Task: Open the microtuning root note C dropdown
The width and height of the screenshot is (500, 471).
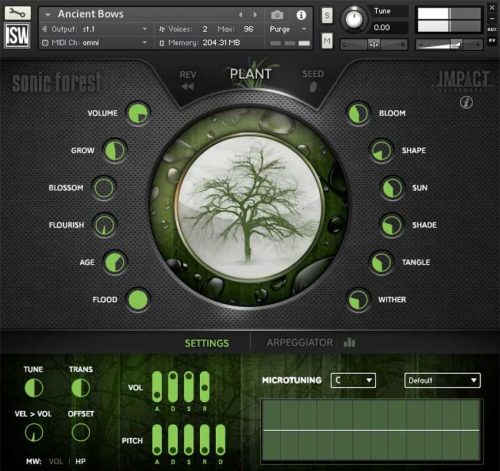Action: (x=353, y=380)
